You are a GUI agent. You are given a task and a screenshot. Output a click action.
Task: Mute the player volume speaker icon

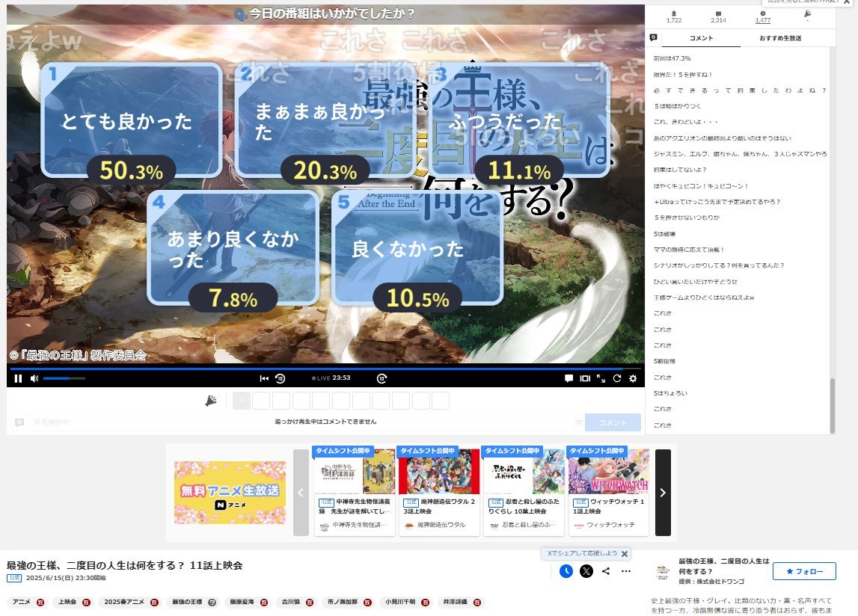[34, 378]
